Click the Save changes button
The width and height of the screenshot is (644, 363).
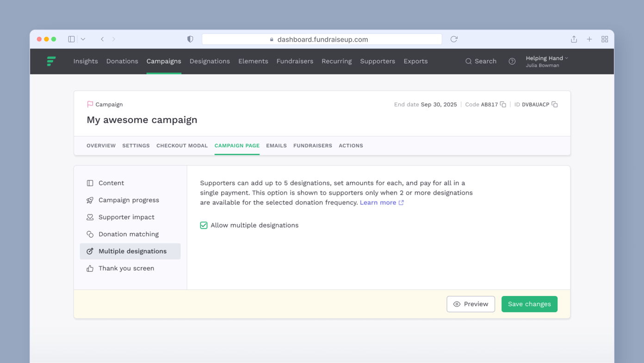[x=529, y=304]
